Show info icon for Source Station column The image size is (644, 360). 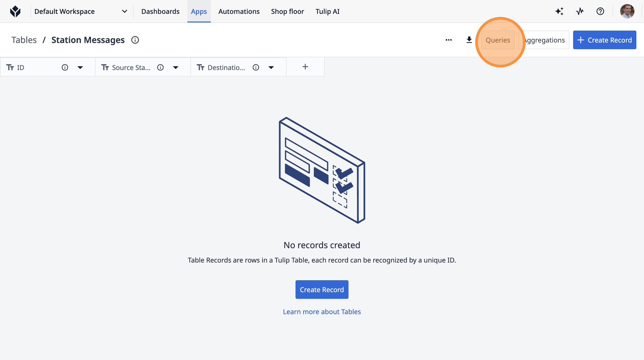point(160,67)
